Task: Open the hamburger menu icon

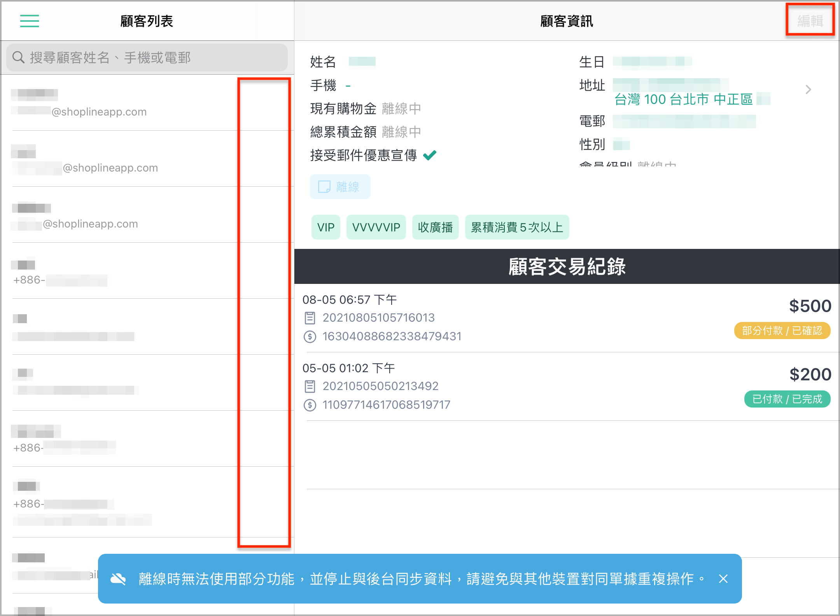Action: click(30, 21)
